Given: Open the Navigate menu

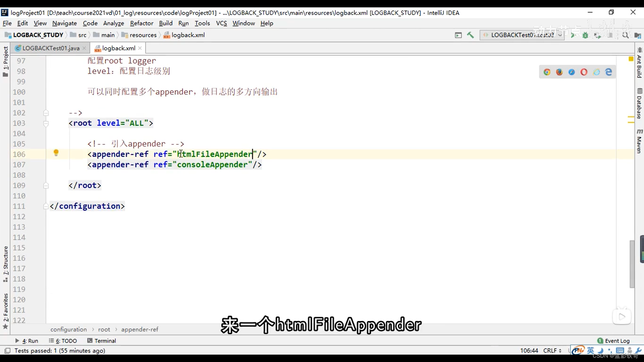Looking at the screenshot, I should tap(64, 23).
